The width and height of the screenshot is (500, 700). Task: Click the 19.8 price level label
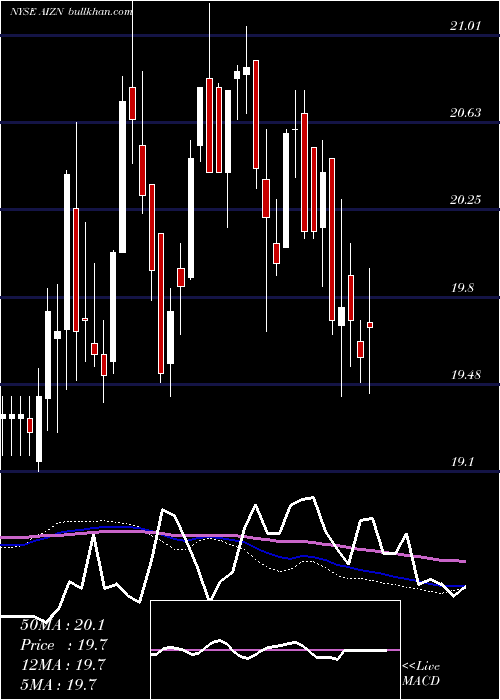tap(462, 288)
